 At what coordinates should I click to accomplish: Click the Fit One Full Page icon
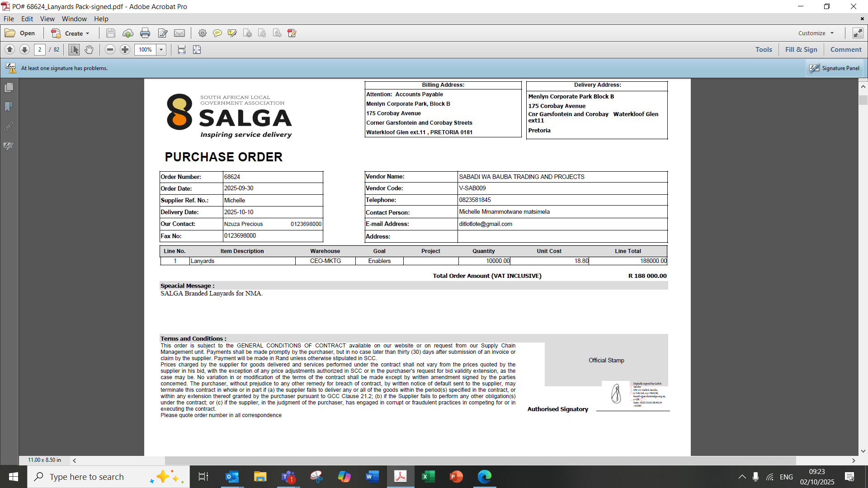coord(197,50)
